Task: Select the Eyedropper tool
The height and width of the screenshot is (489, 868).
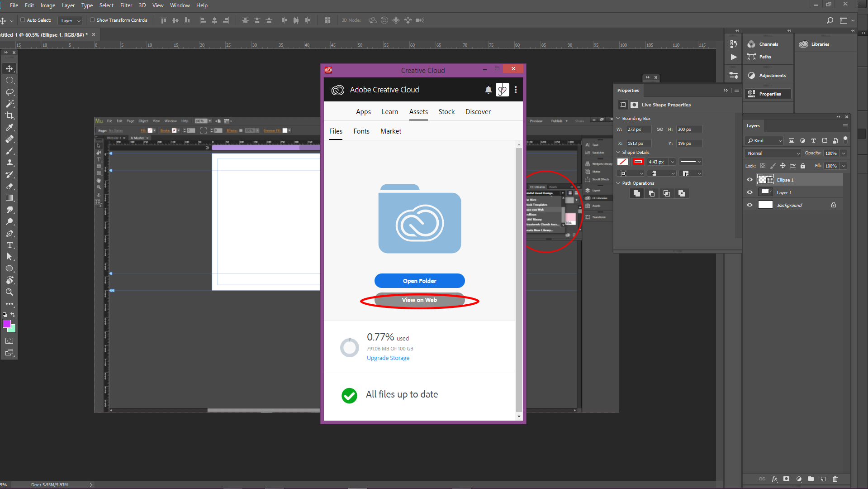Action: click(x=9, y=127)
